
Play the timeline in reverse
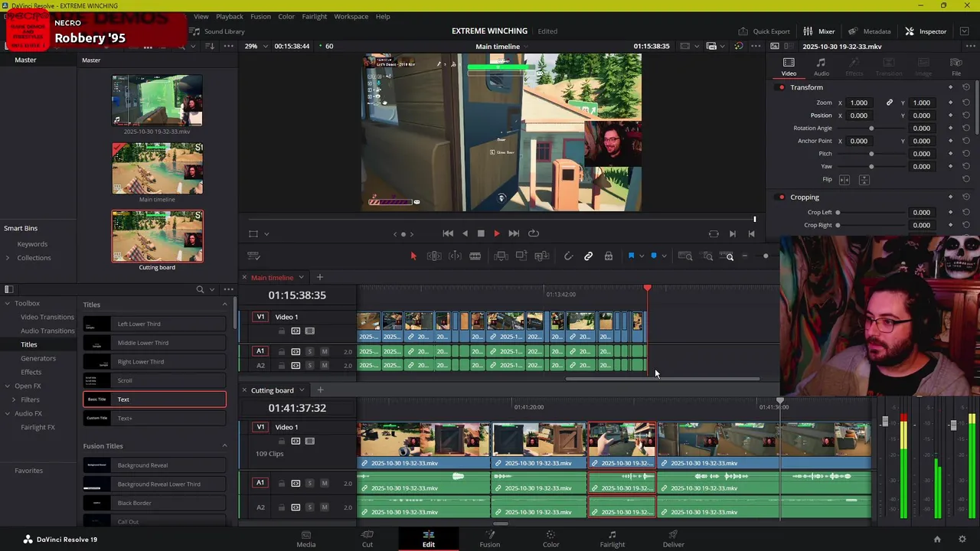(465, 233)
